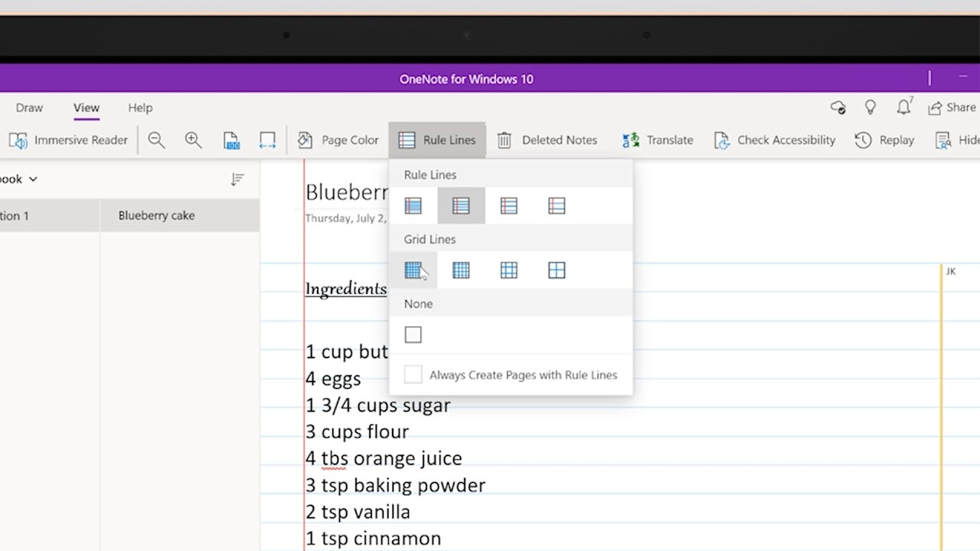Image resolution: width=980 pixels, height=551 pixels.
Task: Minimize the OneNote window
Action: 963,77
